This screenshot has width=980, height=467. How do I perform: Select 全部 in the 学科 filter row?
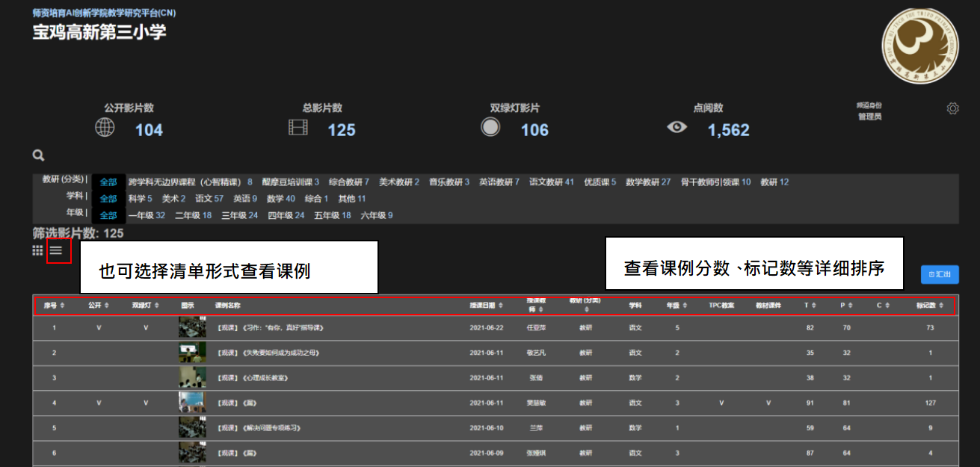click(x=108, y=199)
